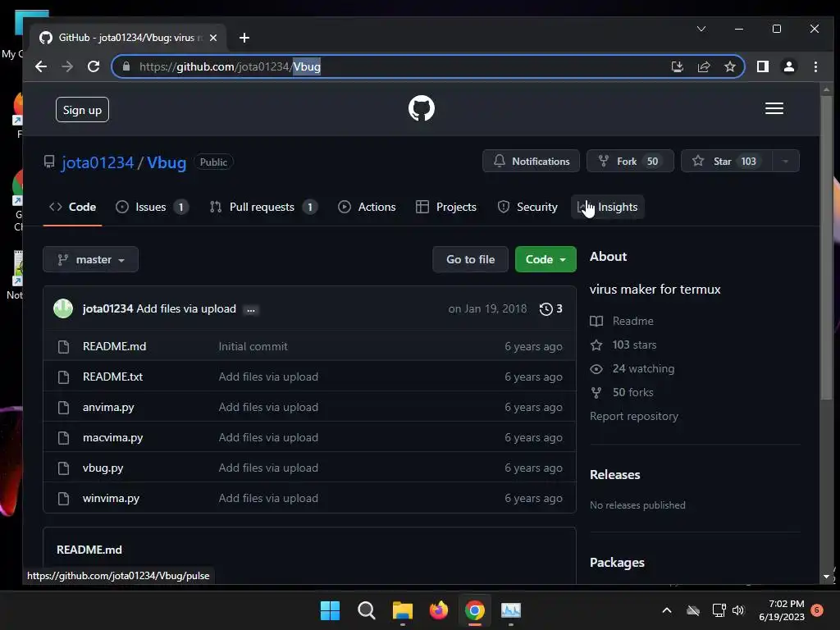Click jota01234 commit author name
The image size is (840, 630).
(107, 309)
